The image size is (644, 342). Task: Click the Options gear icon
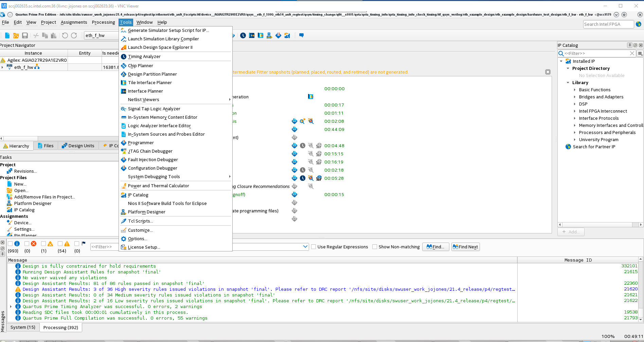[124, 239]
